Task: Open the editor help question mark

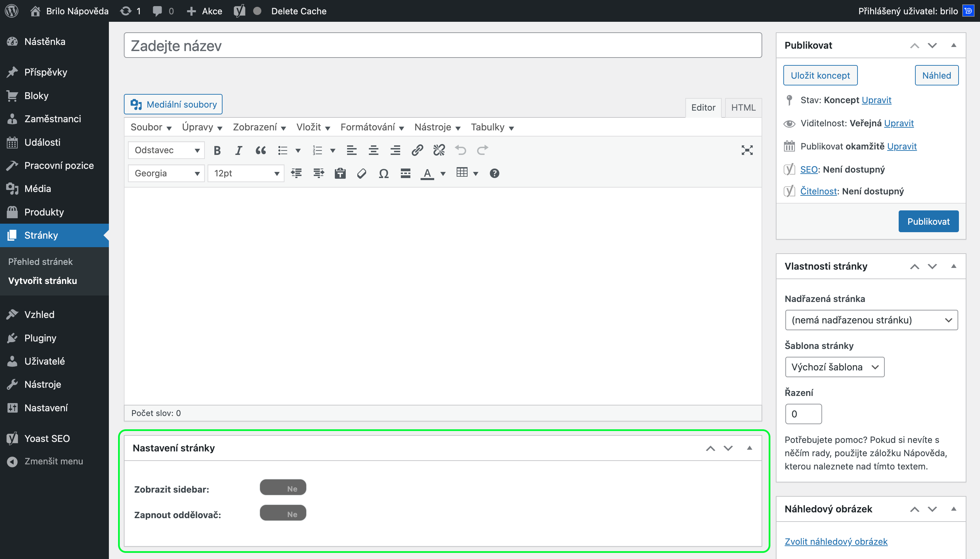Action: [494, 174]
